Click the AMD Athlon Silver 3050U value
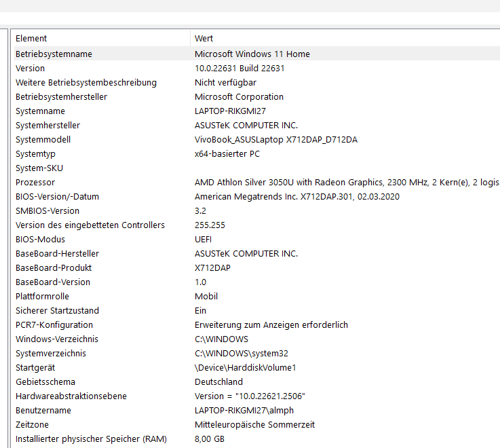This screenshot has height=448, width=500. click(x=347, y=182)
